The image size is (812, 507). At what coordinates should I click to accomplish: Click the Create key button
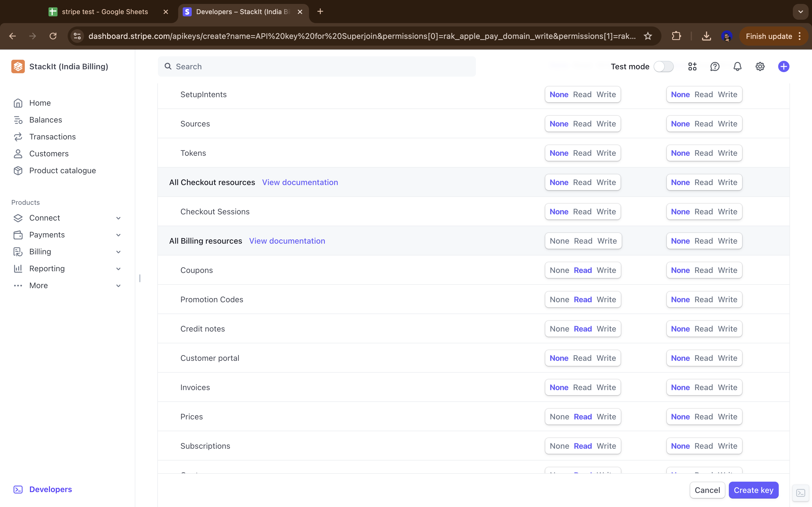[x=753, y=490]
